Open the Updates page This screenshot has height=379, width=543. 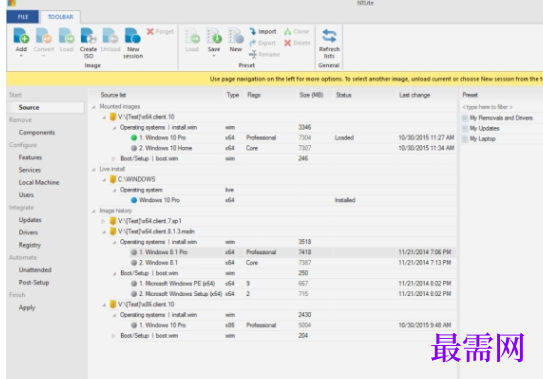coord(30,220)
